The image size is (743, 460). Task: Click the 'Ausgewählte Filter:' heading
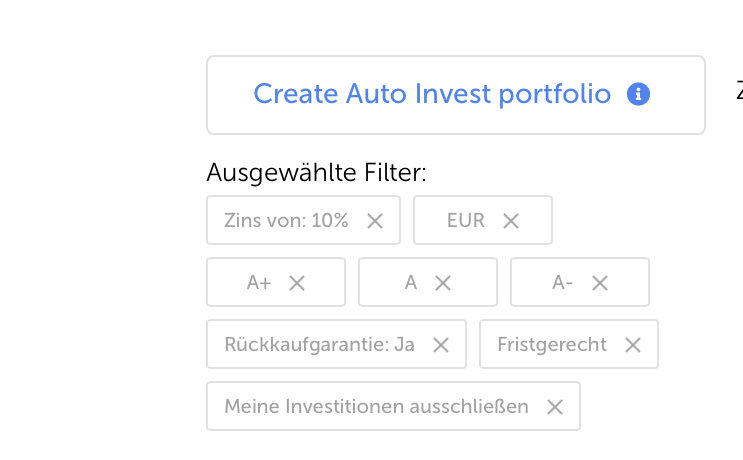(316, 173)
